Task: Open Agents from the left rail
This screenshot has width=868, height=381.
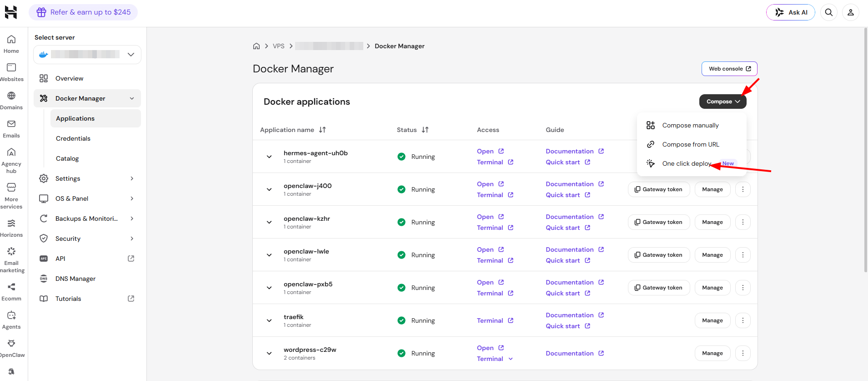Action: (11, 320)
